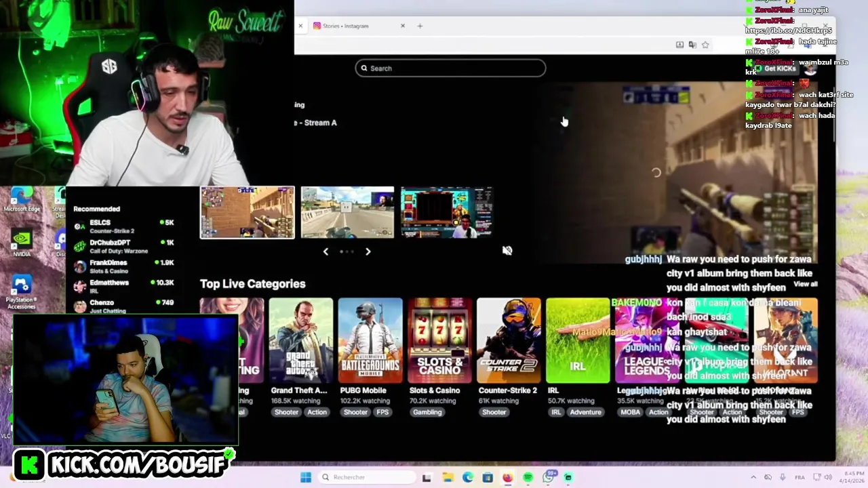This screenshot has width=868, height=488.
Task: Open Microsoft Edge from the taskbar
Action: click(467, 478)
